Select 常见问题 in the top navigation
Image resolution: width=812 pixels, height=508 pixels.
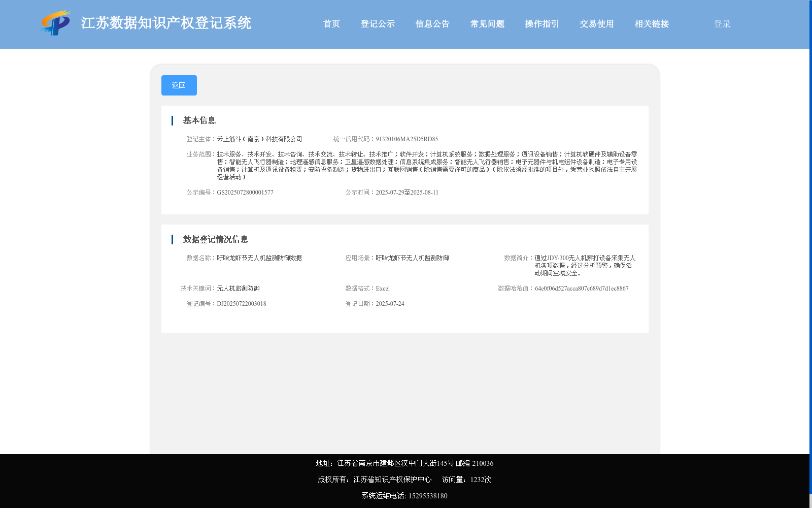(487, 24)
